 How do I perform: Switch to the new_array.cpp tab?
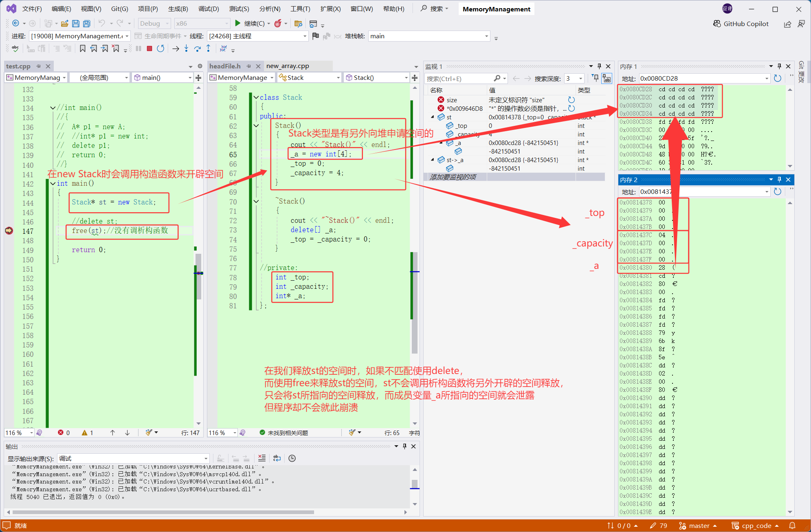pyautogui.click(x=288, y=66)
